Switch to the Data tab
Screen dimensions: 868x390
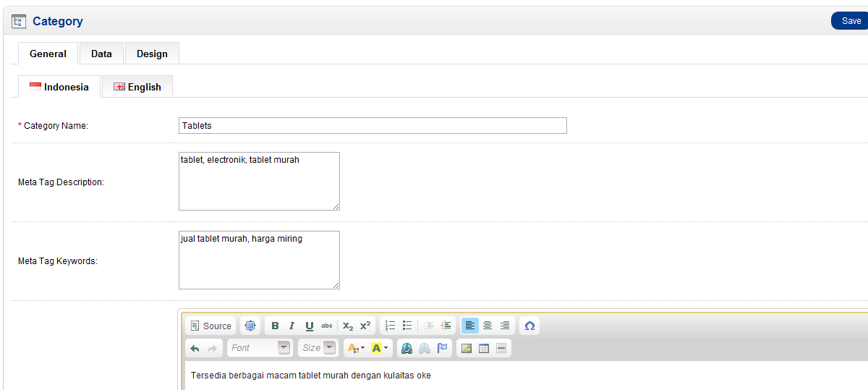tap(101, 54)
